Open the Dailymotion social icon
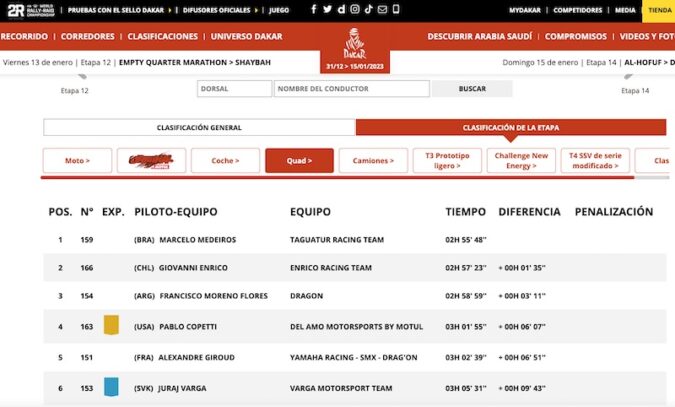This screenshot has height=407, width=675. (341, 9)
